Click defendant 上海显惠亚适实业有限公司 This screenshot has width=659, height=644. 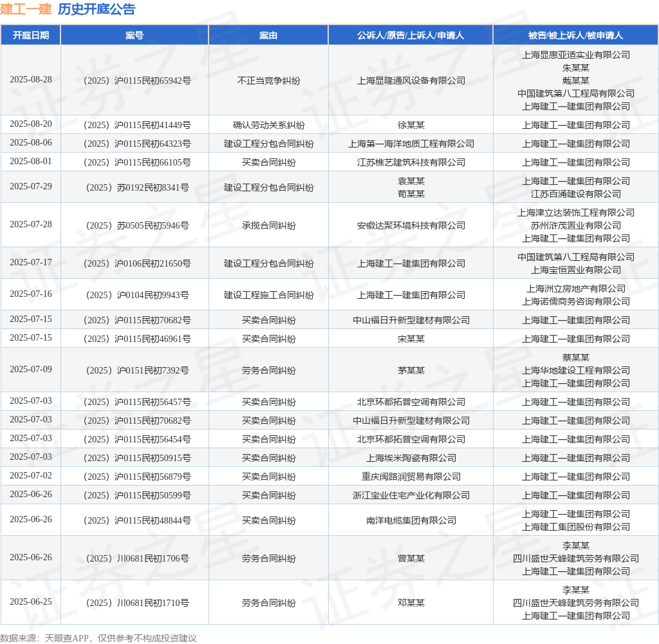coord(576,55)
